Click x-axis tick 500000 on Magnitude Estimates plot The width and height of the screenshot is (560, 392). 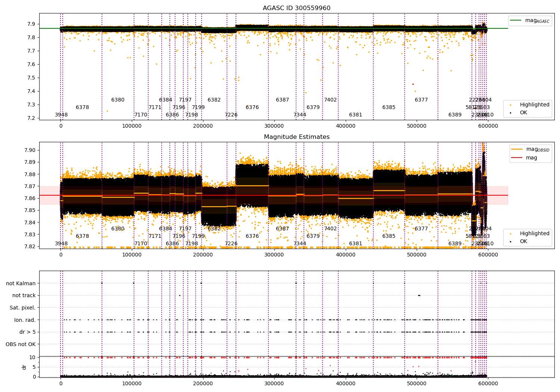417,255
